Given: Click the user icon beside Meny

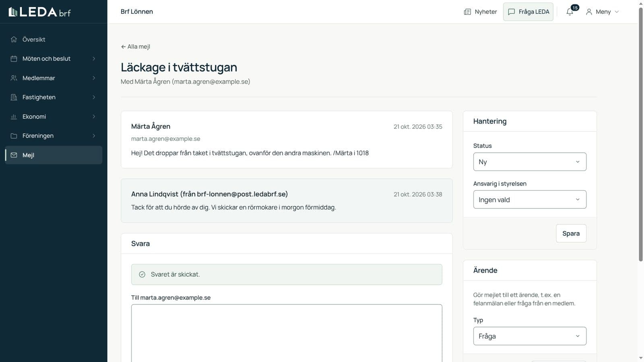Looking at the screenshot, I should [x=589, y=12].
